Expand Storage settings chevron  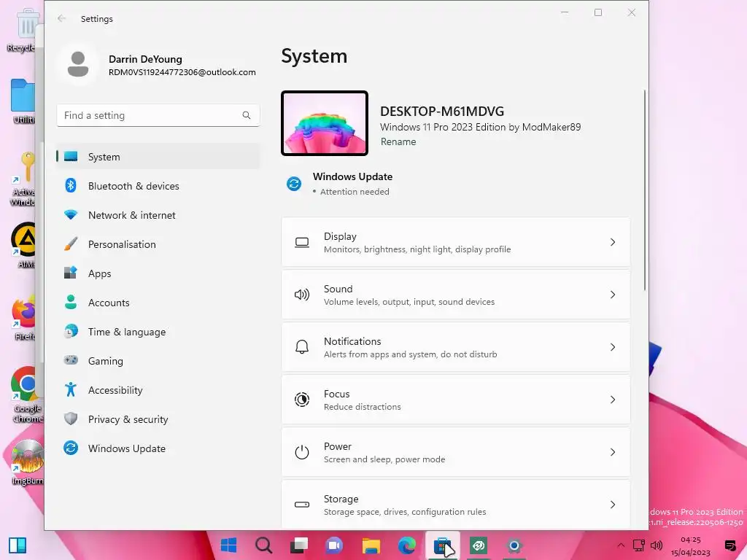[x=613, y=505]
